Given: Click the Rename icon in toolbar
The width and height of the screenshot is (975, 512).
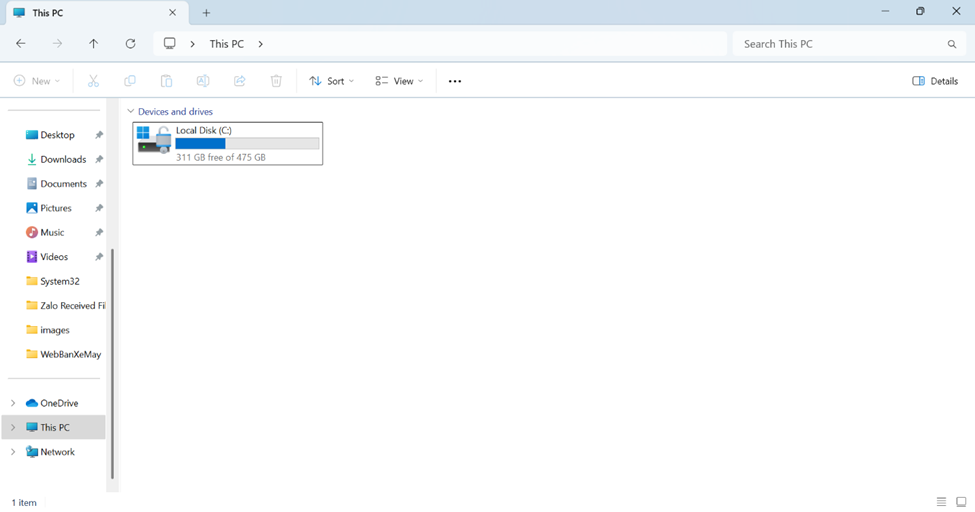Looking at the screenshot, I should tap(203, 81).
